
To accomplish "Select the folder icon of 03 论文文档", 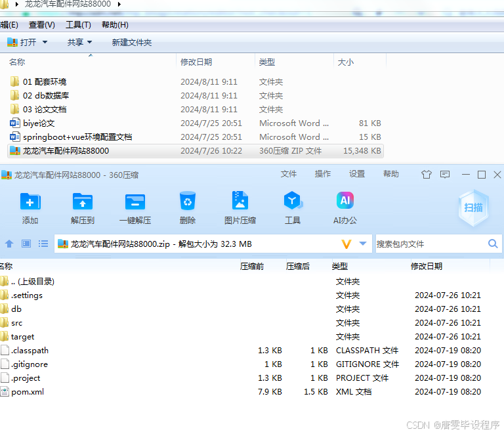I will [15, 109].
